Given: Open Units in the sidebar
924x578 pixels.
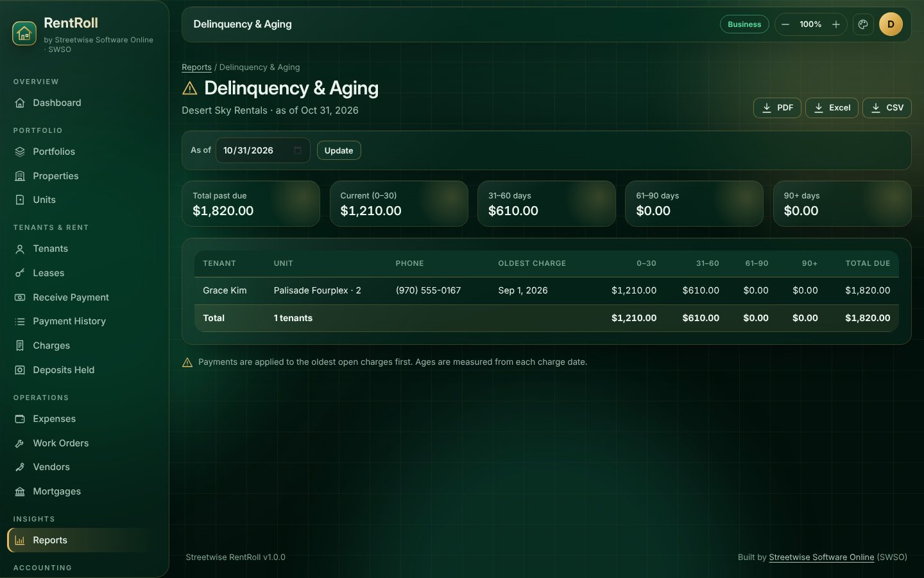Looking at the screenshot, I should pos(84,200).
